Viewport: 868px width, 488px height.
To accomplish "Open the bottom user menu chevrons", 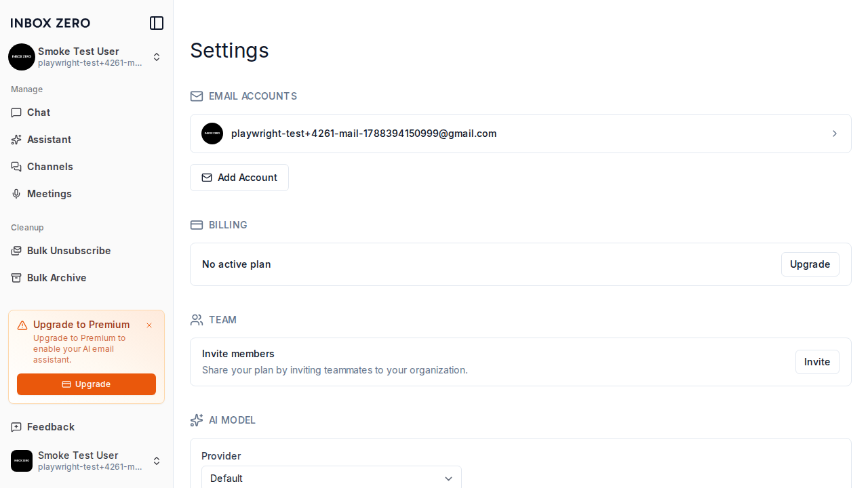I will pyautogui.click(x=157, y=461).
